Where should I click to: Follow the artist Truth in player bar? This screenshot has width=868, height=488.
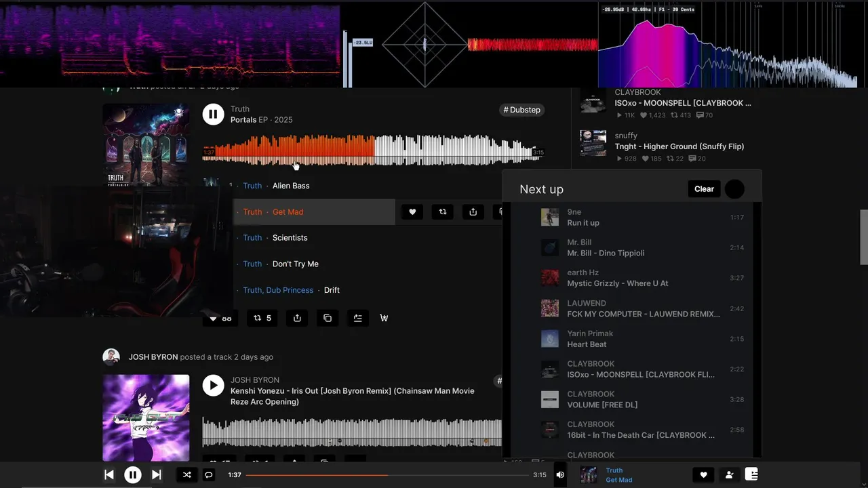(729, 475)
